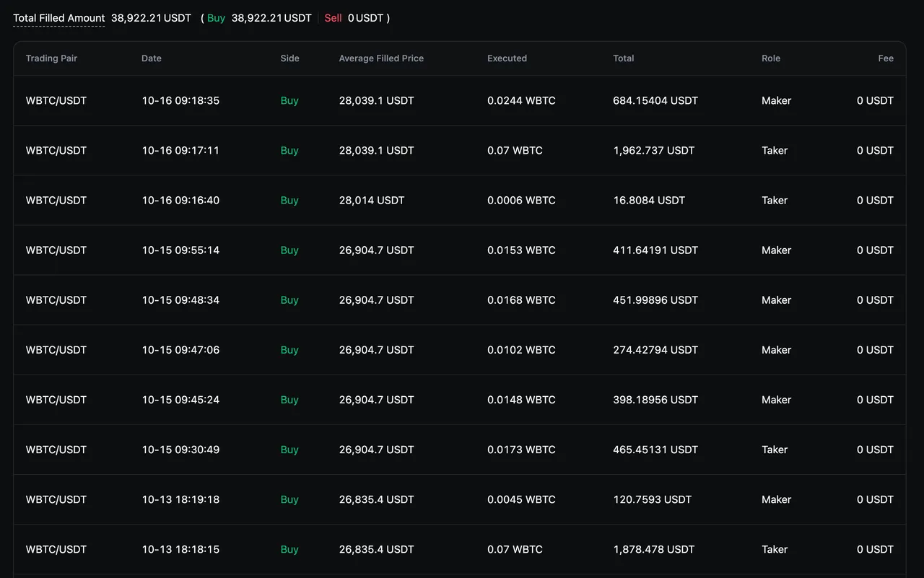
Task: Click the Date column header
Action: click(x=152, y=58)
